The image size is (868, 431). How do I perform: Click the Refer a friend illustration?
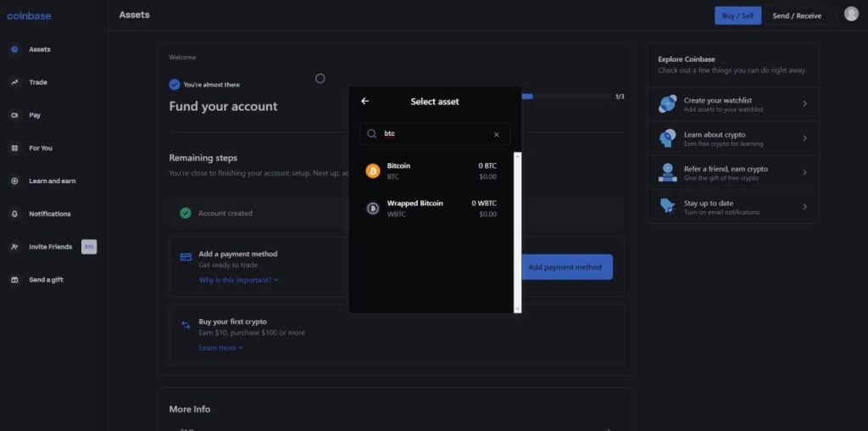click(x=668, y=172)
